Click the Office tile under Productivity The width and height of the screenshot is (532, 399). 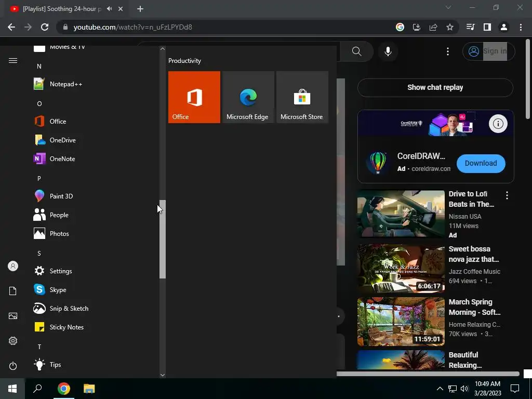tap(194, 97)
